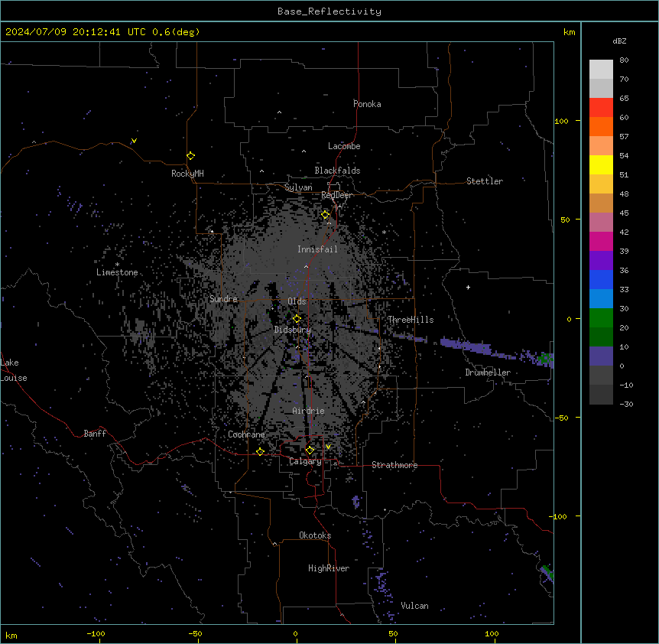The image size is (659, 644).
Task: Click the Okotoks town label
Action: (315, 535)
